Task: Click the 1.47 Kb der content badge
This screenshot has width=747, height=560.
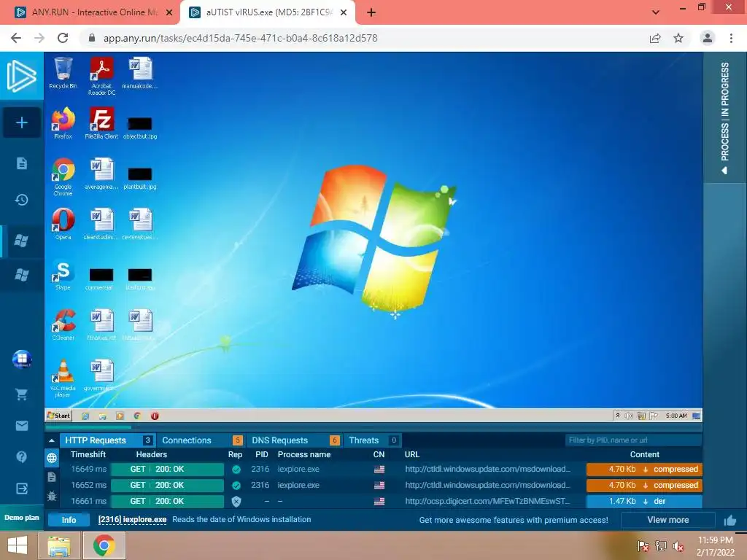Action: coord(644,501)
